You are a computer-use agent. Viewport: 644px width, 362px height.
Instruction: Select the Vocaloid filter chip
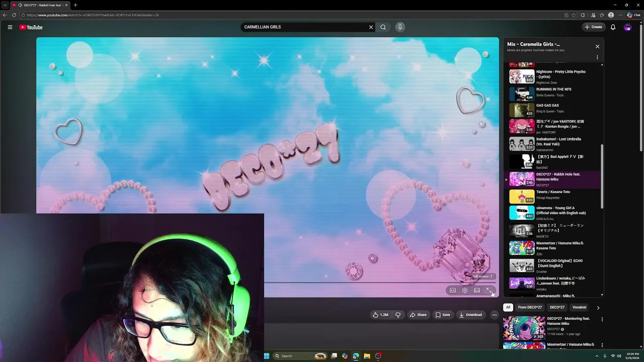579,307
